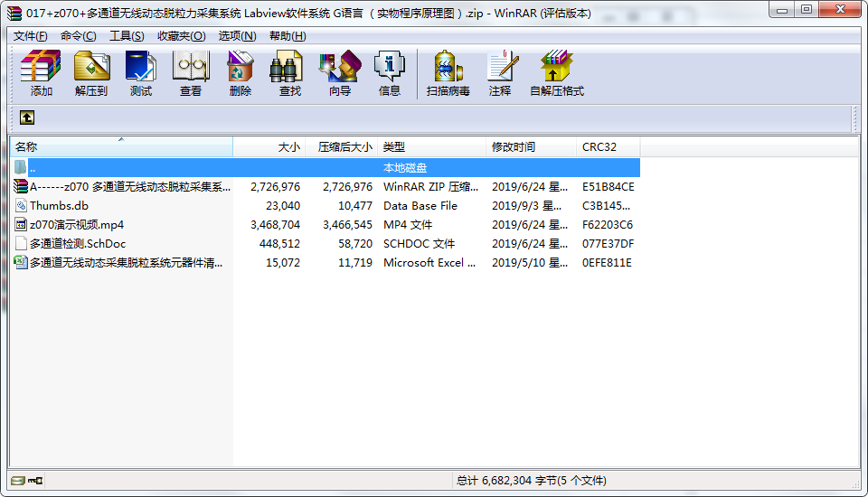
Task: Select file 多通道检测.SchDoc
Action: click(78, 243)
